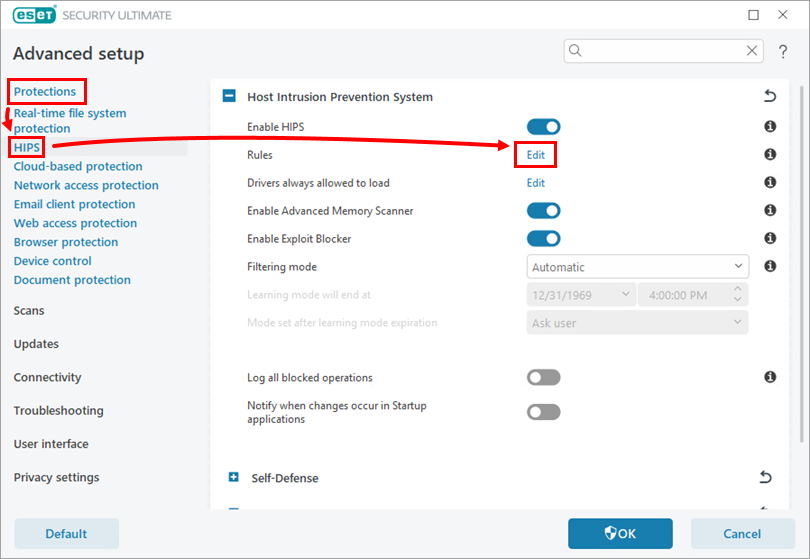Select HIPS in sidebar
Screen dimensions: 810x559
click(27, 147)
